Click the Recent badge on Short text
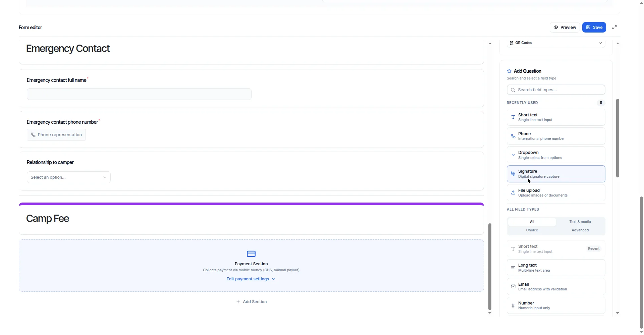644x335 pixels. (594, 249)
